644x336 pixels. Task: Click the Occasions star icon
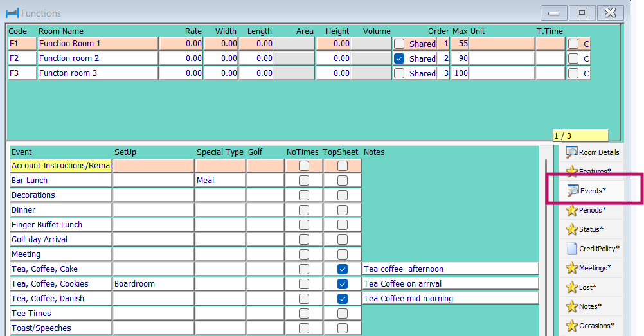point(572,326)
